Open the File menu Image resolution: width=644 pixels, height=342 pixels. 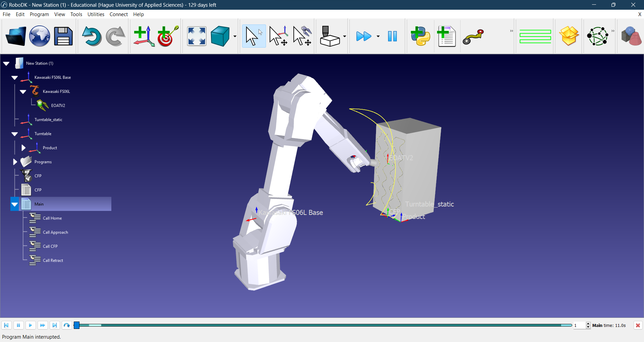tap(6, 14)
